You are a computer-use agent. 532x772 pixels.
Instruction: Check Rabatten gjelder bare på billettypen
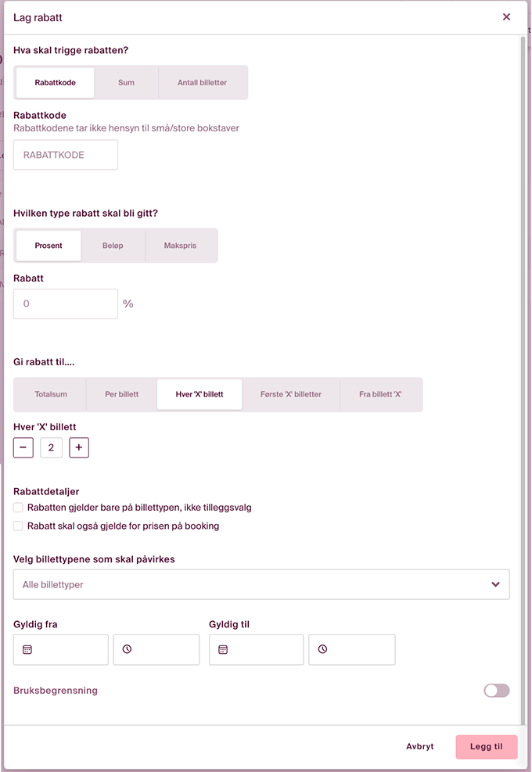click(19, 508)
